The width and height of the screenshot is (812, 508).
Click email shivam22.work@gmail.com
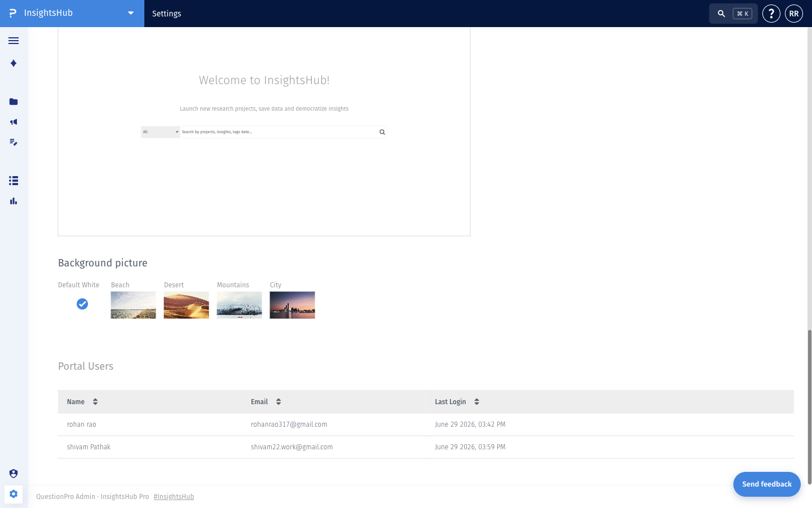pyautogui.click(x=292, y=447)
